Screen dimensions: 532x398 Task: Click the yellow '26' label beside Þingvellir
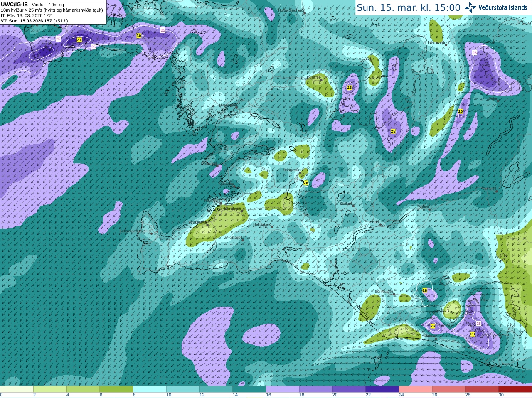306,183
